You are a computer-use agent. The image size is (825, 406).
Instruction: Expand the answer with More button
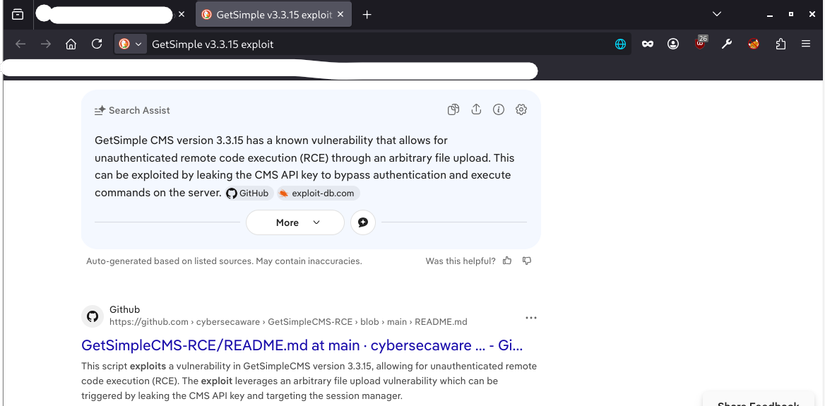tap(295, 222)
